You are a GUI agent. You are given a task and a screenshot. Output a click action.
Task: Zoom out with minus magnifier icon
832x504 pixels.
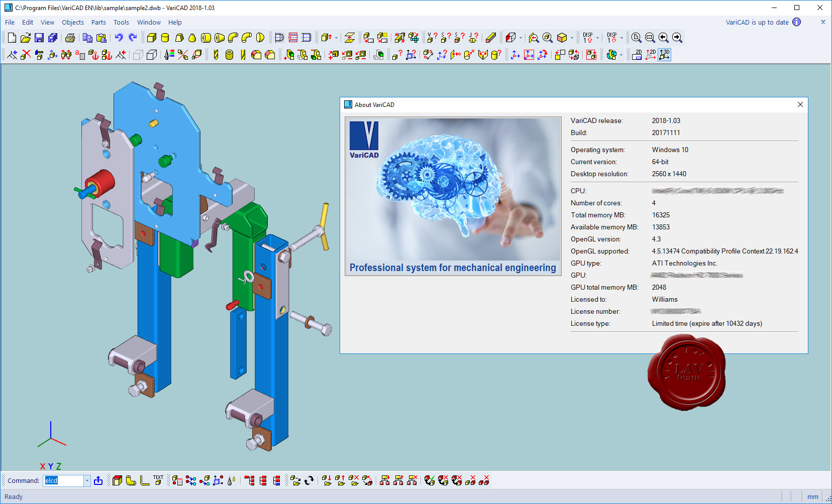coord(650,38)
